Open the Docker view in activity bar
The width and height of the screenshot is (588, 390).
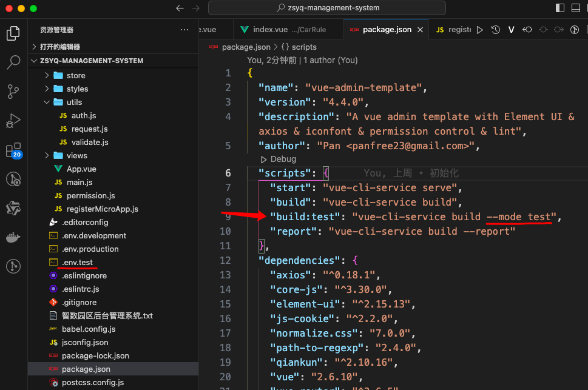pos(13,237)
